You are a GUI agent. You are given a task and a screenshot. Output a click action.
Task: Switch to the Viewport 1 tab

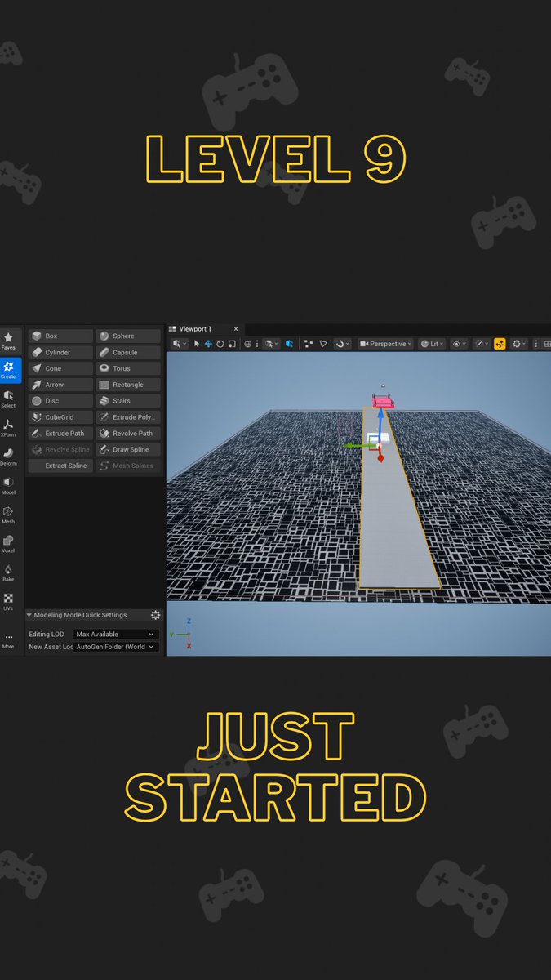pyautogui.click(x=195, y=328)
